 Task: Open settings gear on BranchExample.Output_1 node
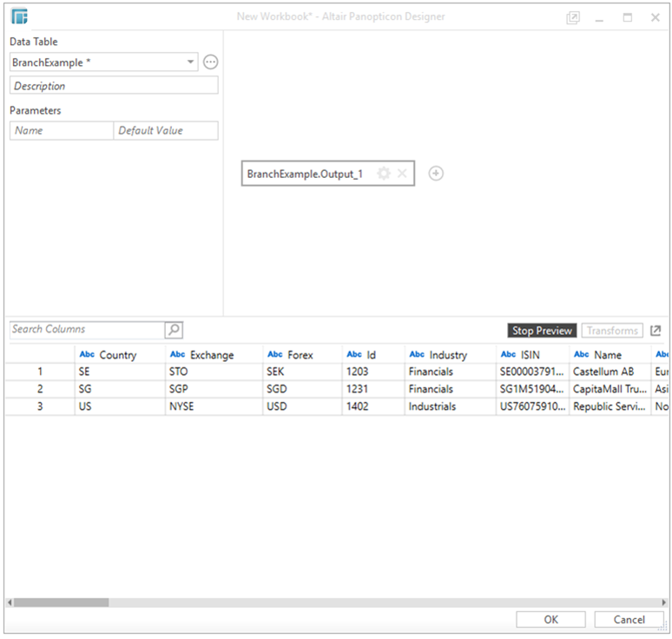coord(384,174)
